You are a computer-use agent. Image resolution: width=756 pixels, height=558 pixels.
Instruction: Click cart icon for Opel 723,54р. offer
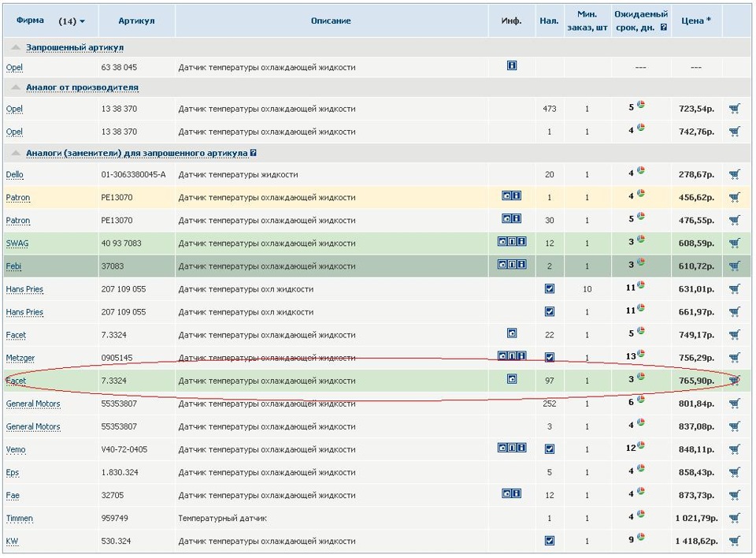[735, 109]
